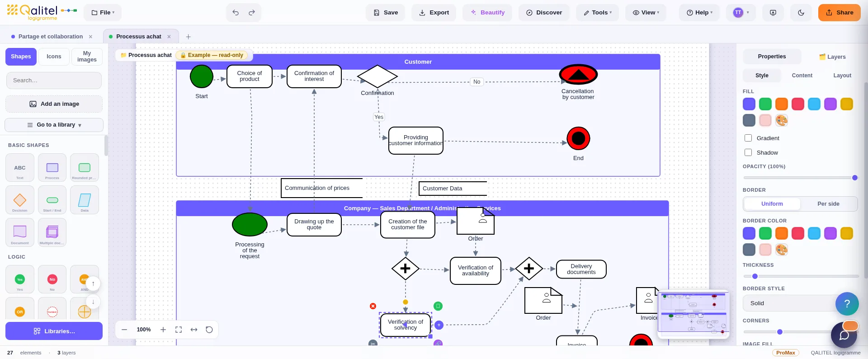
Task: Pick the green Yes logic shape
Action: point(20,279)
